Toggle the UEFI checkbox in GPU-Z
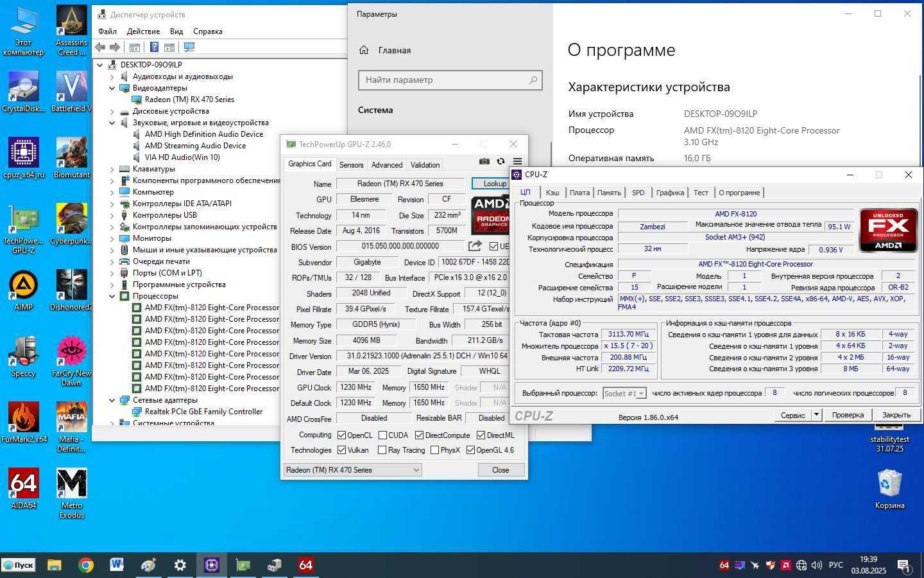 (494, 246)
